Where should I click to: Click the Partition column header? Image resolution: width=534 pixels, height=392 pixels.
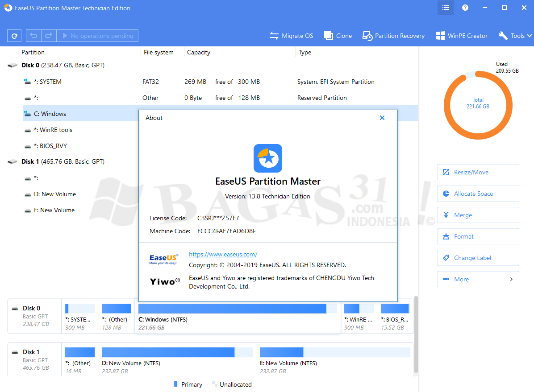point(33,52)
